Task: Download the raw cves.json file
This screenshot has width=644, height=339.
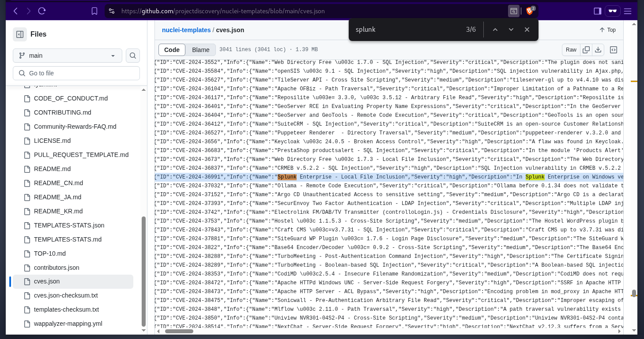Action: 598,50
